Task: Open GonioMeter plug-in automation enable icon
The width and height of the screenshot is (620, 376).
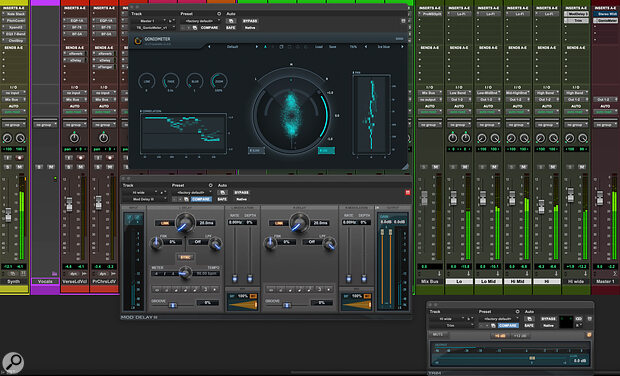Action: [231, 21]
